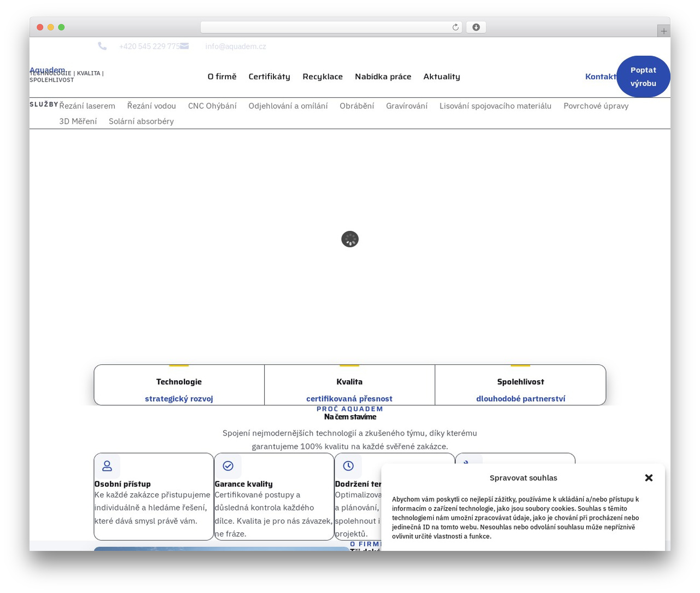Select the Kvalita certifikovaná přesnost card

tap(349, 385)
